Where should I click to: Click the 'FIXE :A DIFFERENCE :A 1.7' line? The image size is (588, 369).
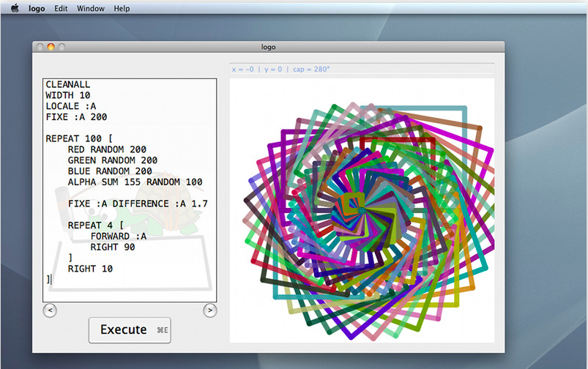pyautogui.click(x=138, y=204)
